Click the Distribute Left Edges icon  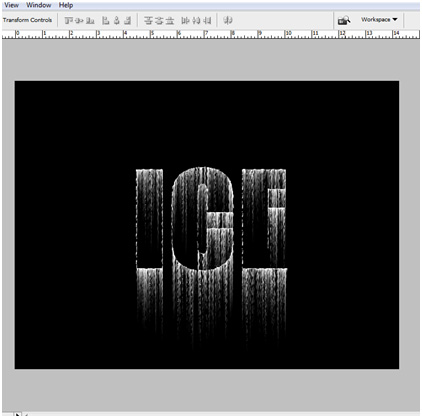click(x=185, y=21)
